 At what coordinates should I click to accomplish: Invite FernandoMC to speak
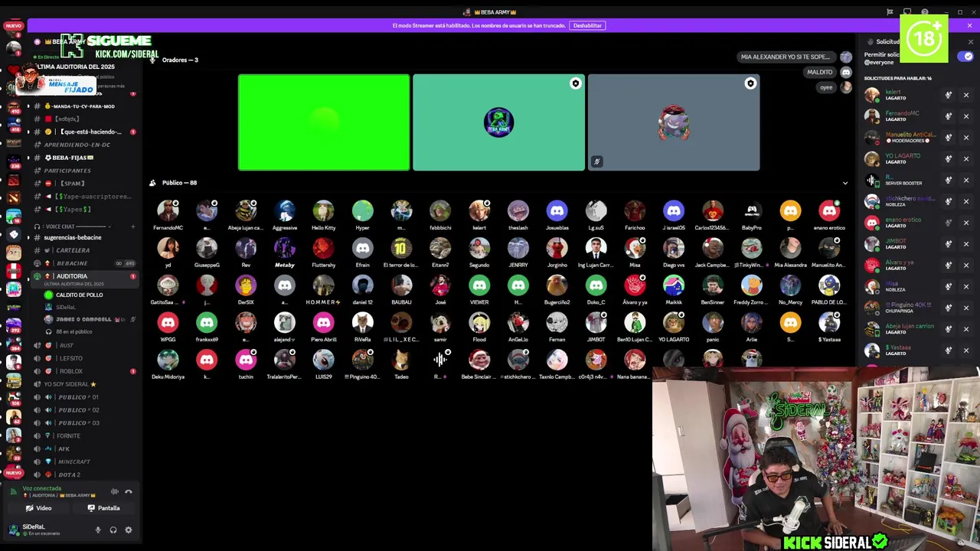pos(948,116)
